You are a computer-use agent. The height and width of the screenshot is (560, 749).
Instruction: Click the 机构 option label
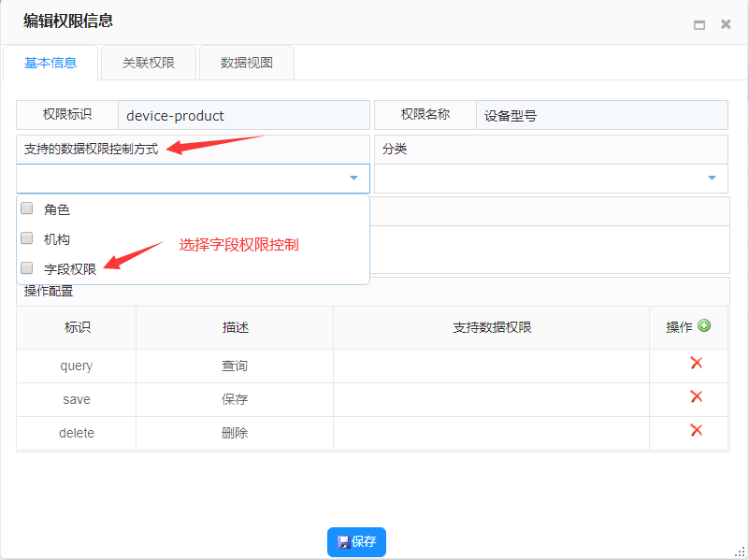(x=57, y=239)
